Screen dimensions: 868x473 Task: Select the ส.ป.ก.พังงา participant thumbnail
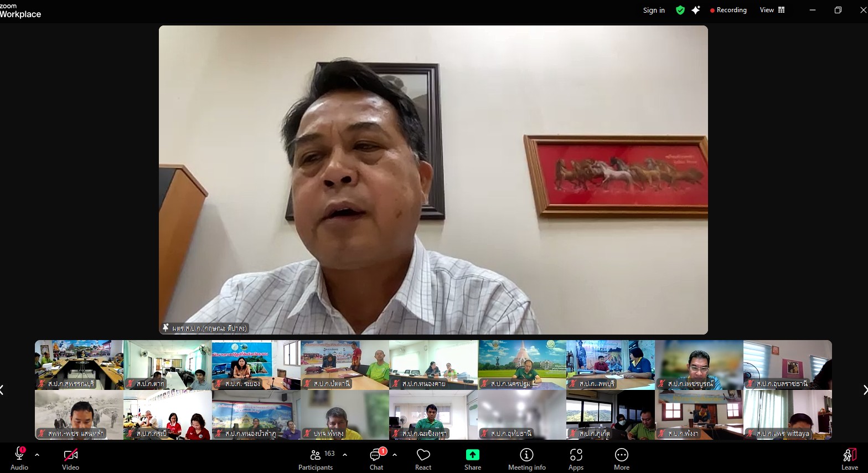[x=699, y=415]
